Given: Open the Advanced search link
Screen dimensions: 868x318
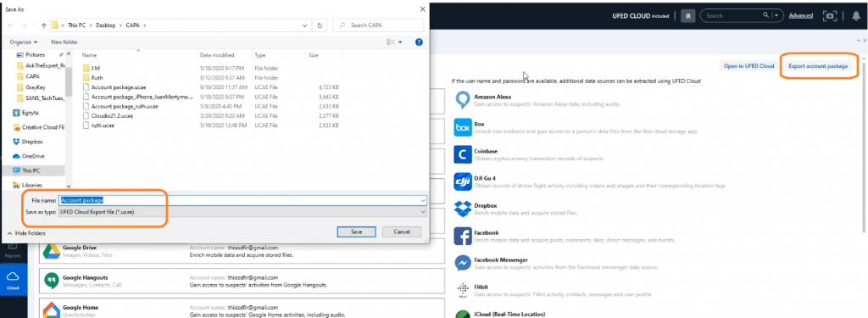Looking at the screenshot, I should point(801,15).
